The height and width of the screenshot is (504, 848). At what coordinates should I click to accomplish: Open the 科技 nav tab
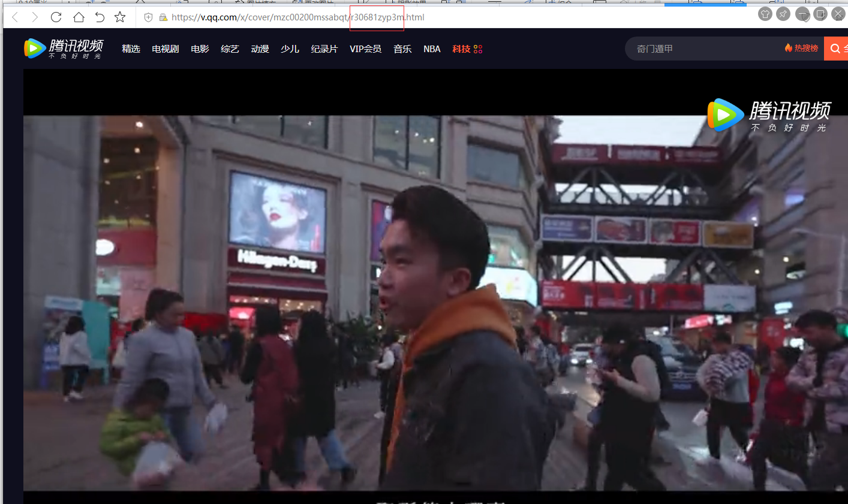[461, 49]
